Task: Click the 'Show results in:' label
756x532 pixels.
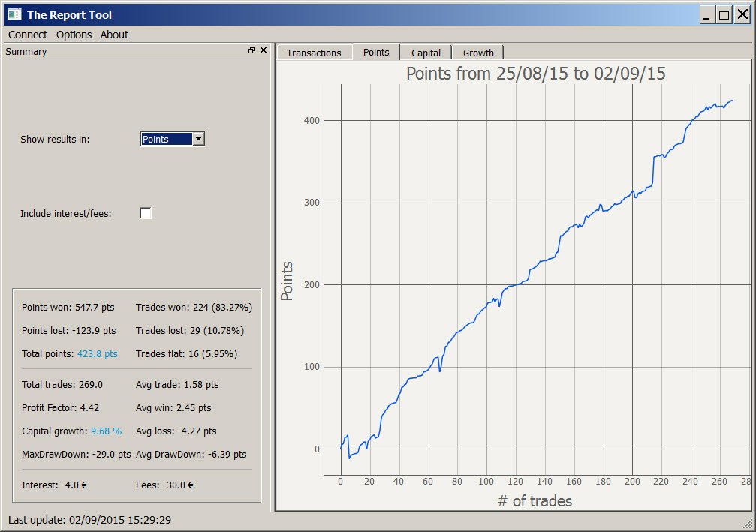Action: [55, 140]
